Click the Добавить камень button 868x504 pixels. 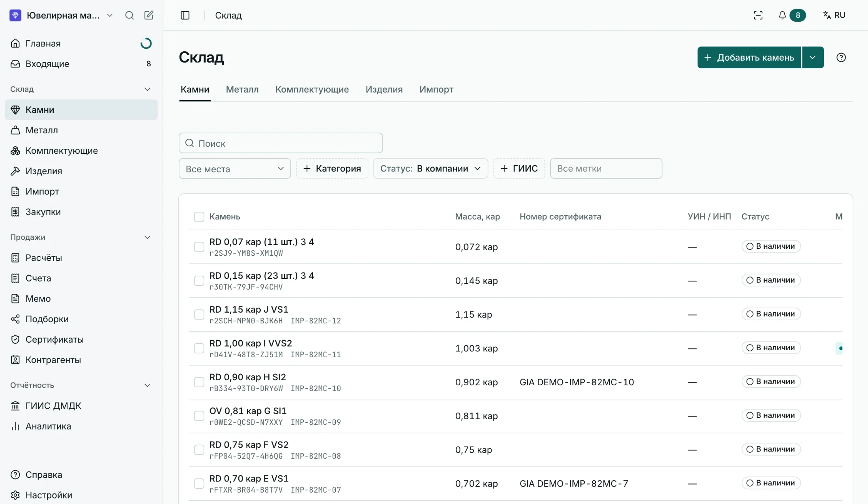[749, 58]
